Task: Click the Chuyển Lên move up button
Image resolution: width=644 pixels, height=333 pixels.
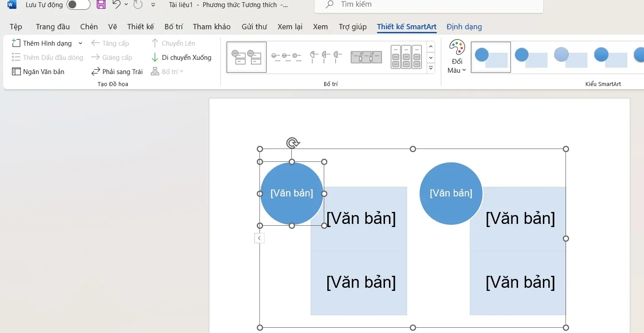Action: (173, 43)
